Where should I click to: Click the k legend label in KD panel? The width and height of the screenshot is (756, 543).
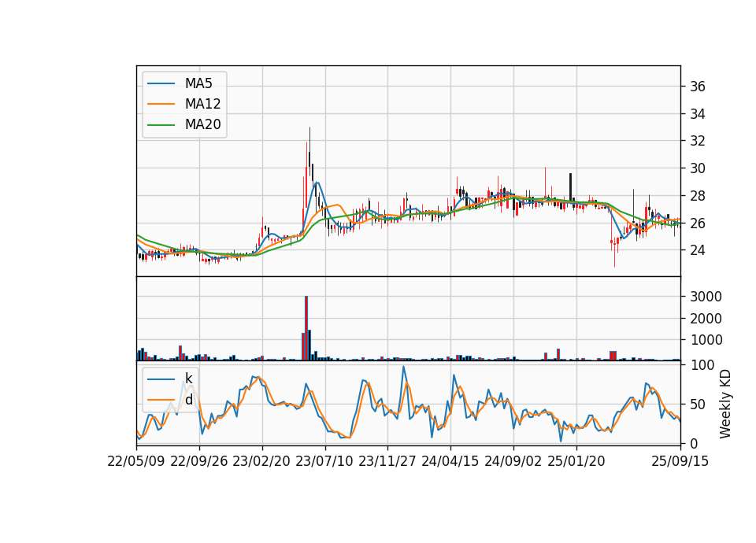click(x=188, y=379)
